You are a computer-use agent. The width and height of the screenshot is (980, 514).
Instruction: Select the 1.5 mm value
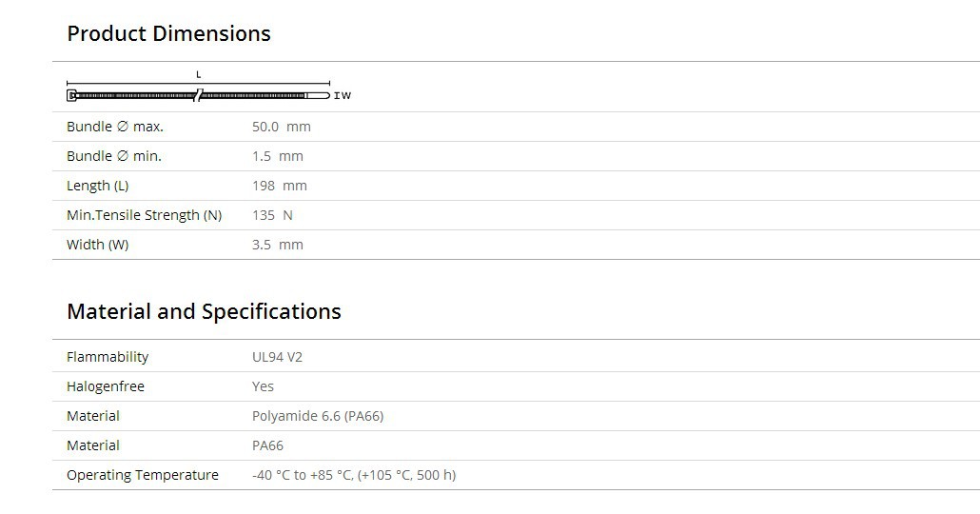(x=277, y=156)
